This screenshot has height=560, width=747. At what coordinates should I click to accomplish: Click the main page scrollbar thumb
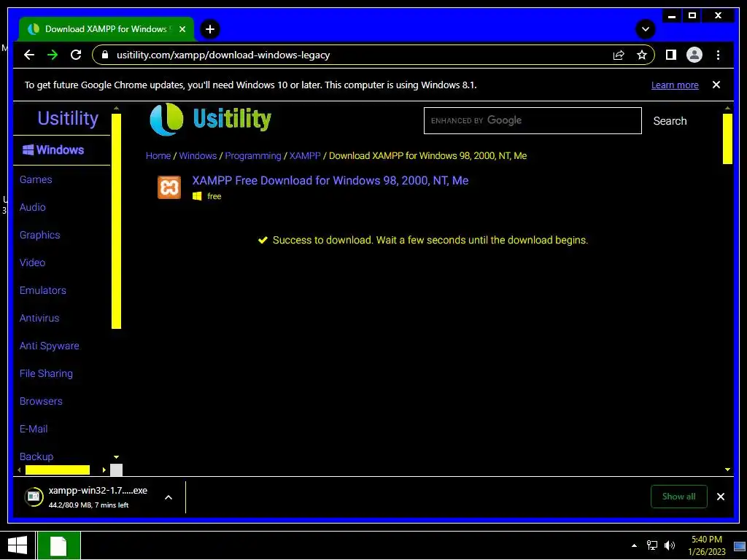pyautogui.click(x=727, y=139)
